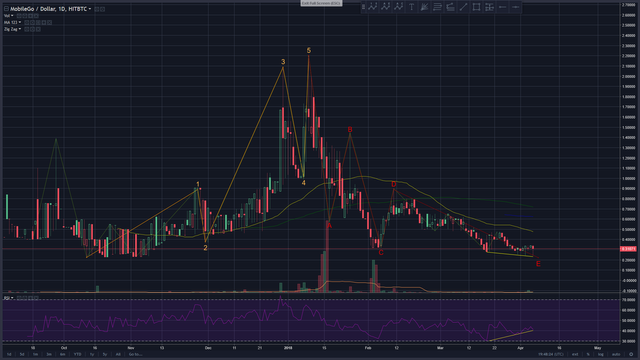Switch range to YTD

click(x=78, y=354)
